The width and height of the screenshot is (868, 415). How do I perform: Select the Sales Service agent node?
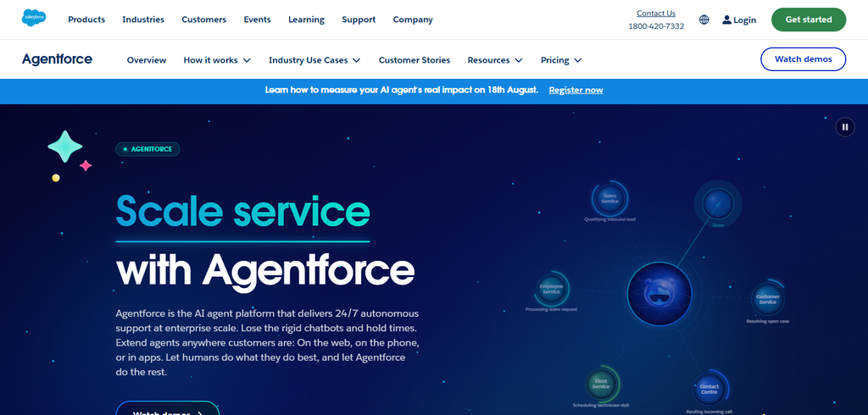[x=609, y=199]
